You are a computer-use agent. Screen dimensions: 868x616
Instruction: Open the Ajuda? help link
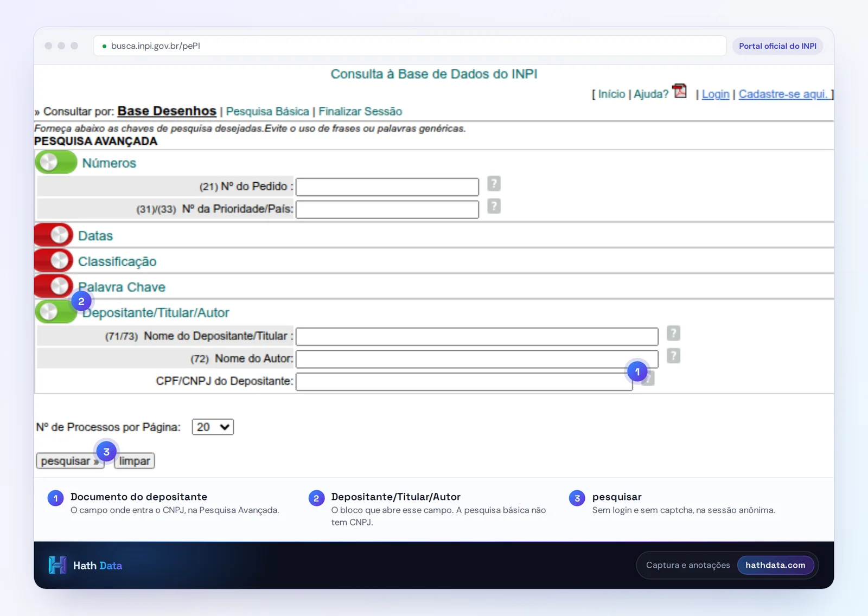(x=651, y=94)
